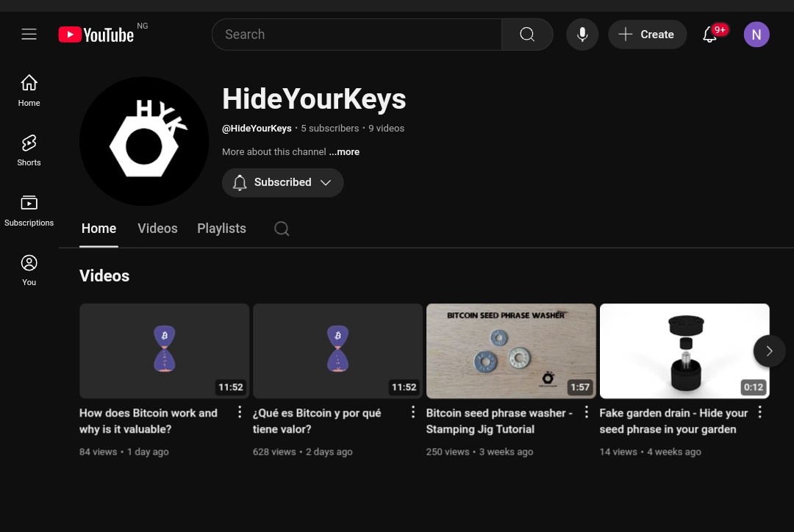The height and width of the screenshot is (532, 794).
Task: Play the first 11:52 hourglass thumbnail
Action: coord(164,351)
